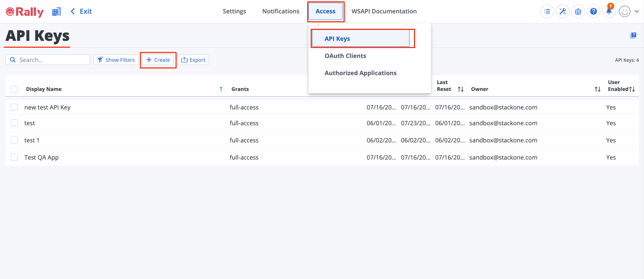This screenshot has height=279, width=644.
Task: Check the 'new test API Key' row checkbox
Action: tap(14, 107)
